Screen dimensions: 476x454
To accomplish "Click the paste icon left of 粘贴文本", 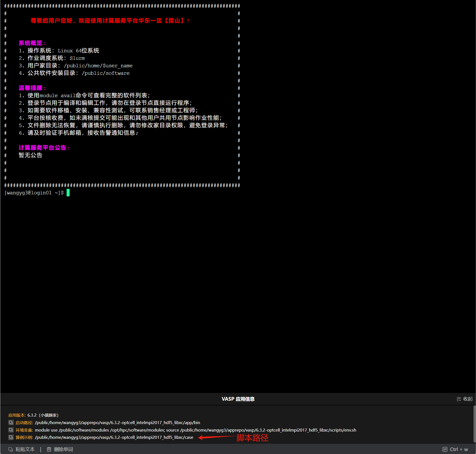I will point(10,449).
